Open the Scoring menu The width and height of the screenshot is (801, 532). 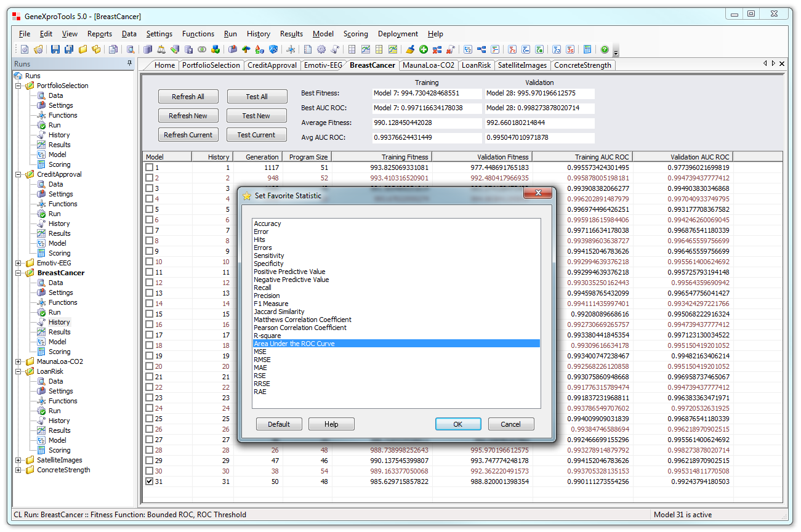tap(355, 34)
